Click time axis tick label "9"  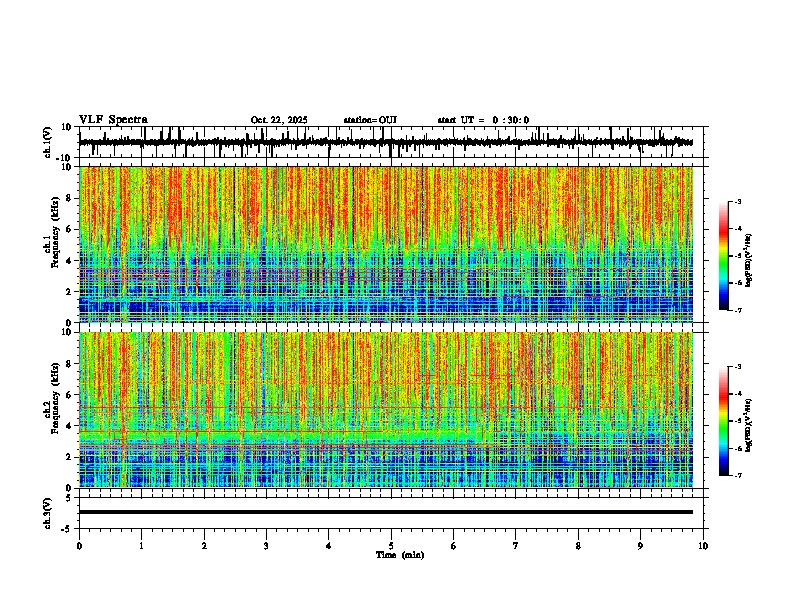pyautogui.click(x=640, y=546)
